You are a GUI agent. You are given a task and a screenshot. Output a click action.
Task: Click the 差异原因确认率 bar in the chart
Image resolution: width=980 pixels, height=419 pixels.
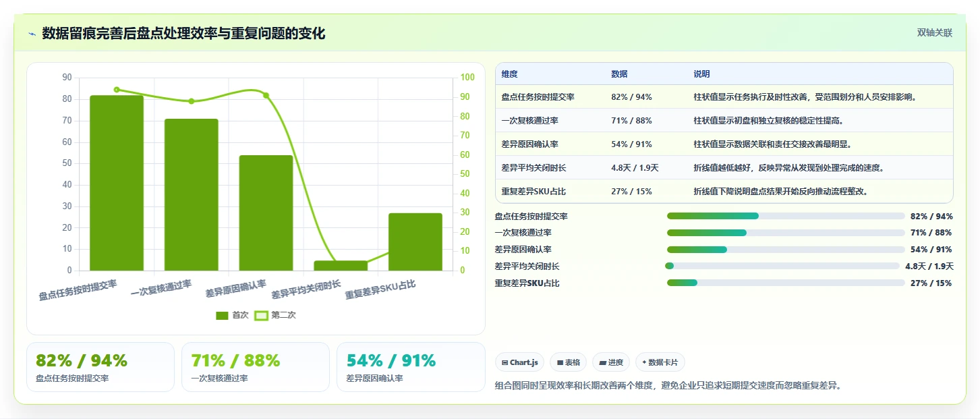coord(266,213)
